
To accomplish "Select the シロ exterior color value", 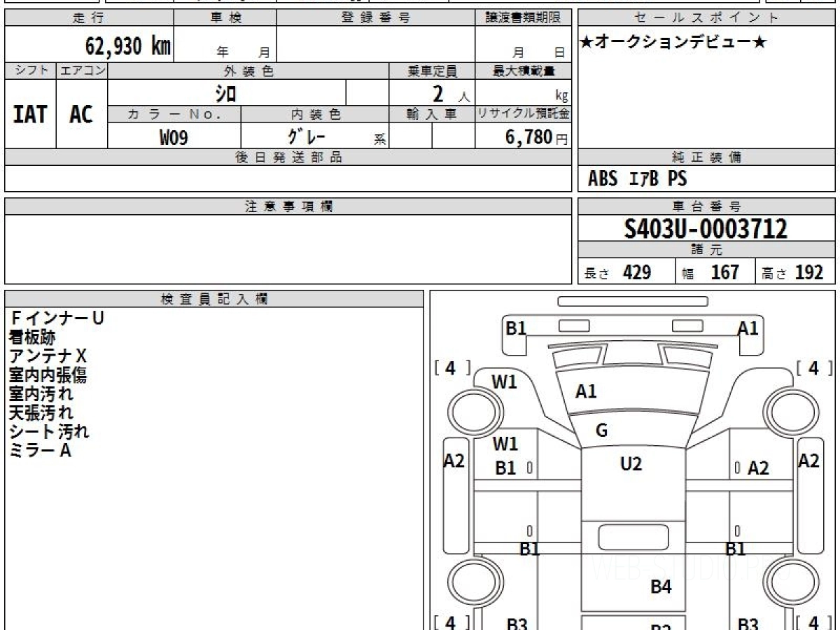I will [225, 92].
